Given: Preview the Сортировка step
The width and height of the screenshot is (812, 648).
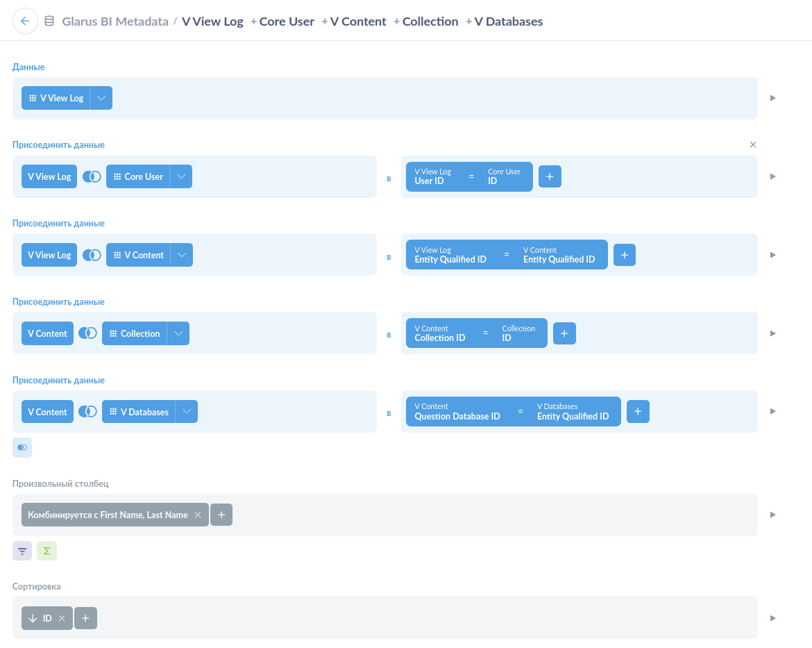Looking at the screenshot, I should click(772, 618).
